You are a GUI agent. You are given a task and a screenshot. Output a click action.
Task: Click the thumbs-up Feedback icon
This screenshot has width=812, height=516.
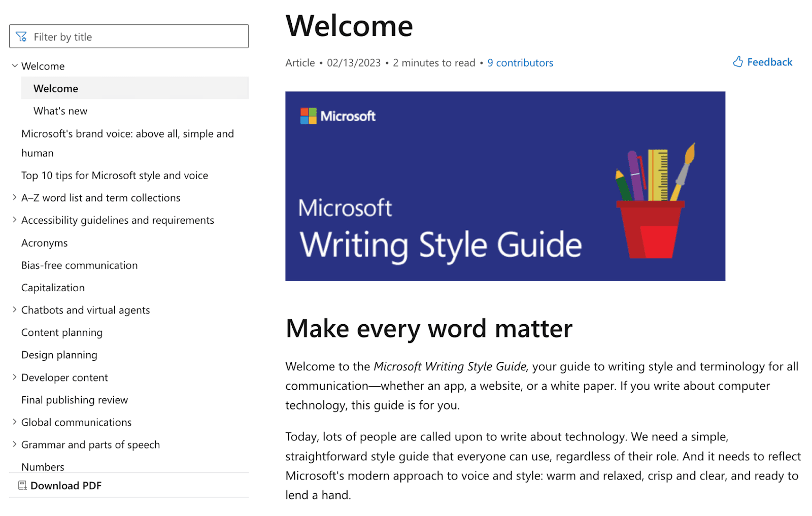tap(737, 62)
